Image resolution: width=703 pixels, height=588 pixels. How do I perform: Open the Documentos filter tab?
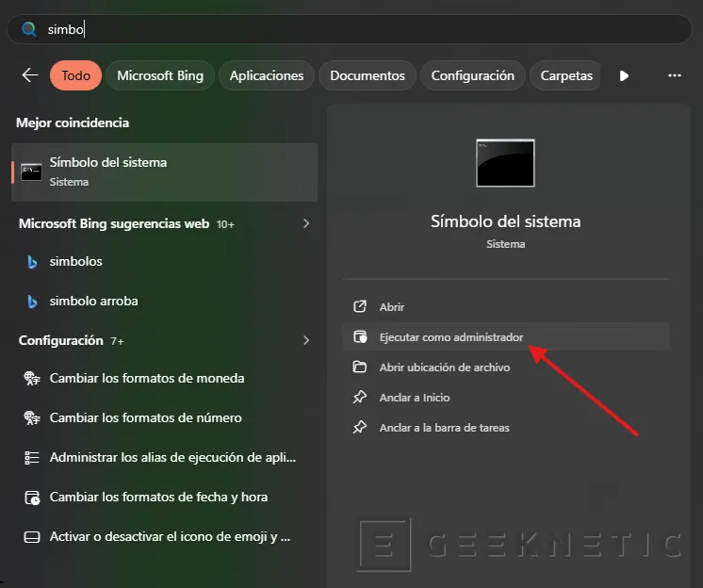368,75
